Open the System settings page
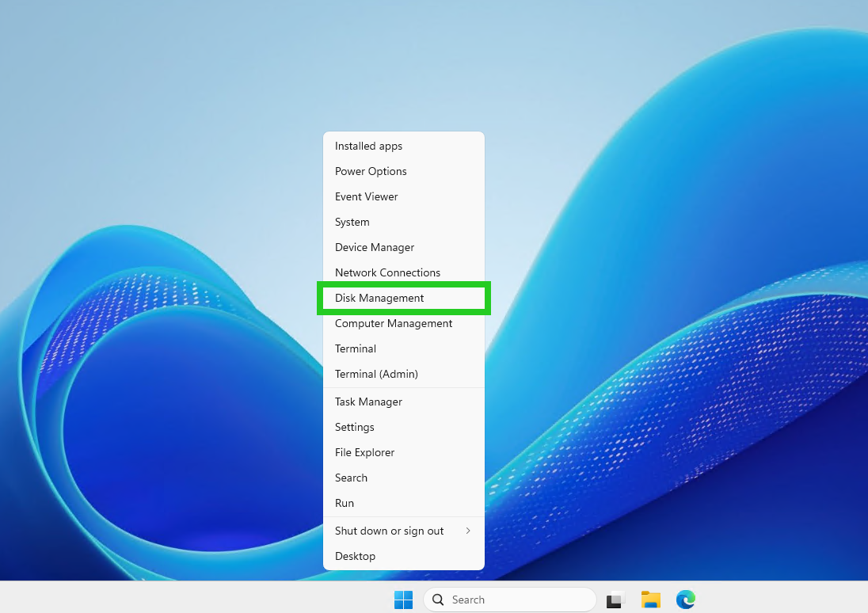868x613 pixels. point(352,222)
